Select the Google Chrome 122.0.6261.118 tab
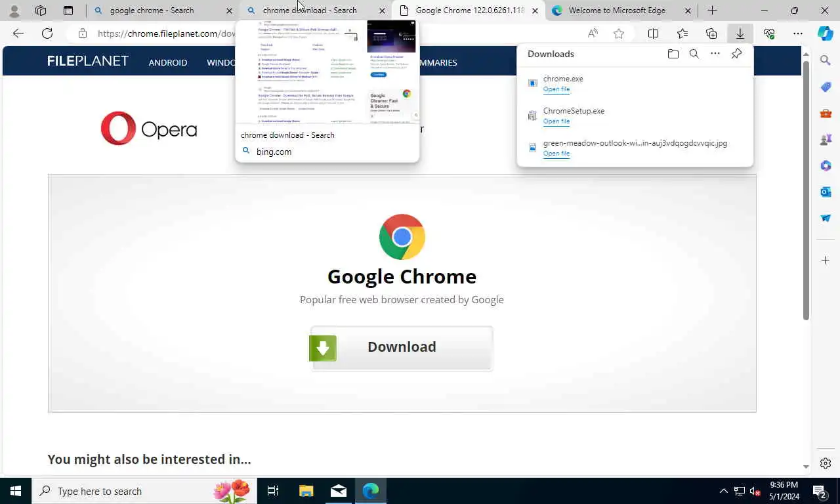840x504 pixels. [470, 10]
